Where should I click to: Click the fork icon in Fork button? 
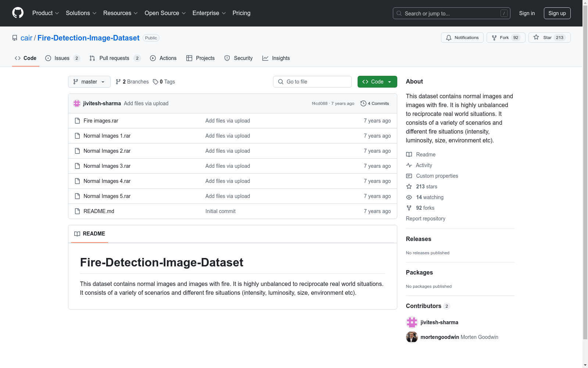tap(494, 38)
